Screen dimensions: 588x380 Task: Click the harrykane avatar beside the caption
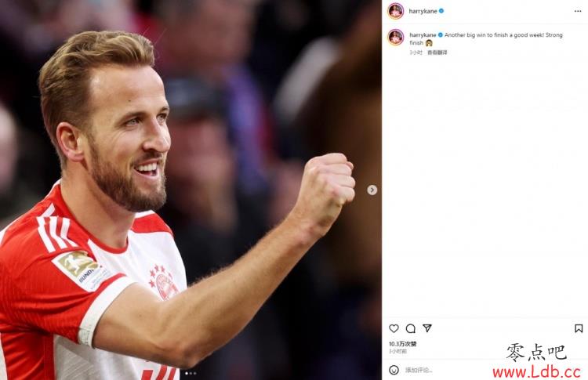pyautogui.click(x=396, y=37)
